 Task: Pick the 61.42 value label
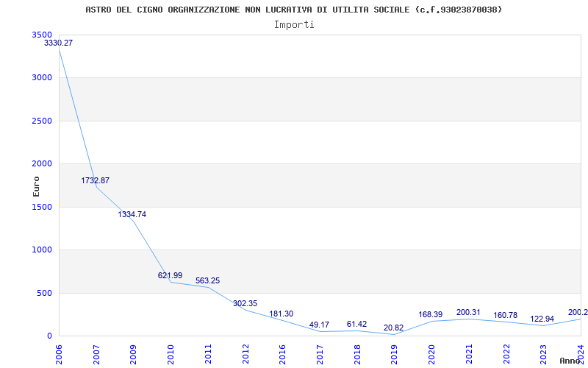point(356,324)
